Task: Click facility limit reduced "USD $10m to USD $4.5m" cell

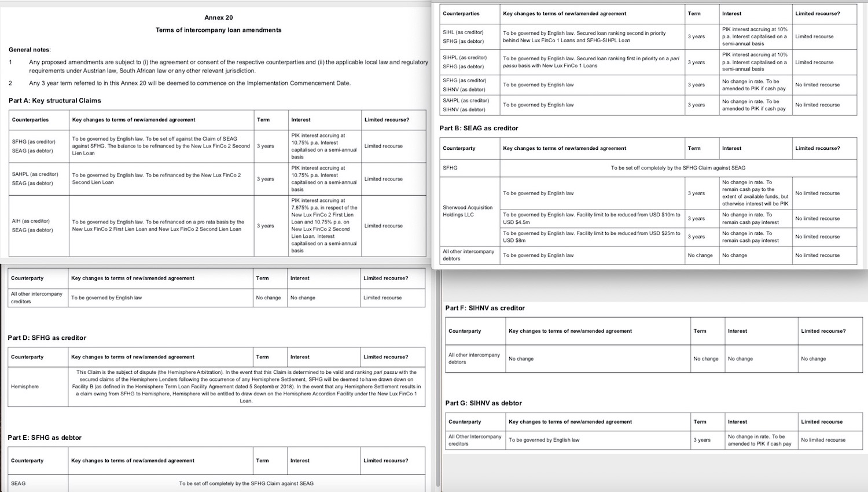Action: click(592, 218)
